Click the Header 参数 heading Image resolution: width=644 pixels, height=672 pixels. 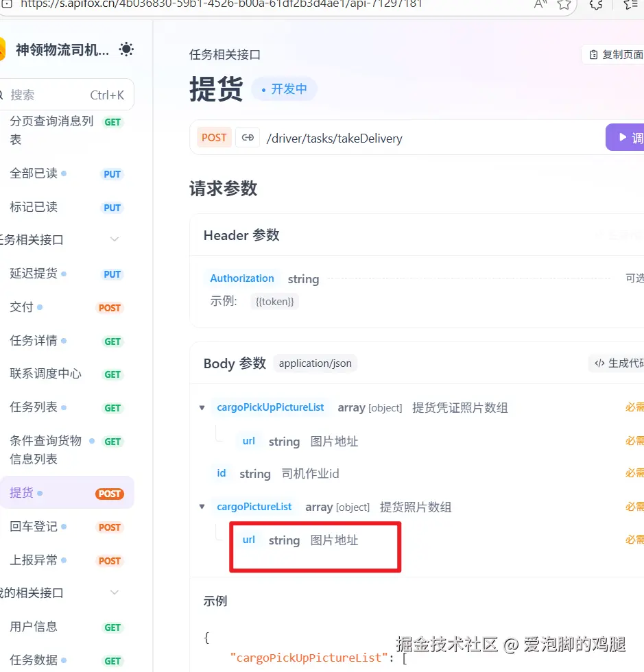(241, 235)
